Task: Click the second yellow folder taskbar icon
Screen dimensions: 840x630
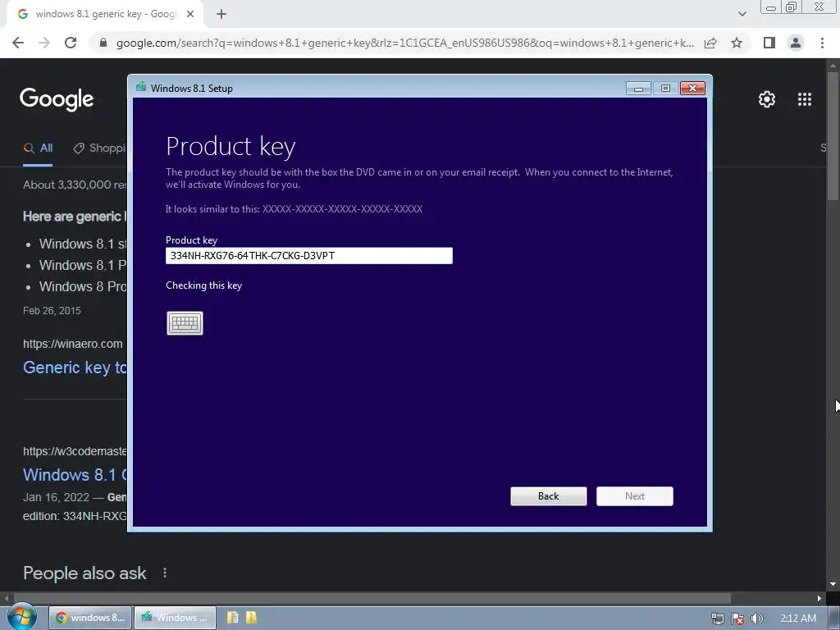Action: [x=251, y=618]
